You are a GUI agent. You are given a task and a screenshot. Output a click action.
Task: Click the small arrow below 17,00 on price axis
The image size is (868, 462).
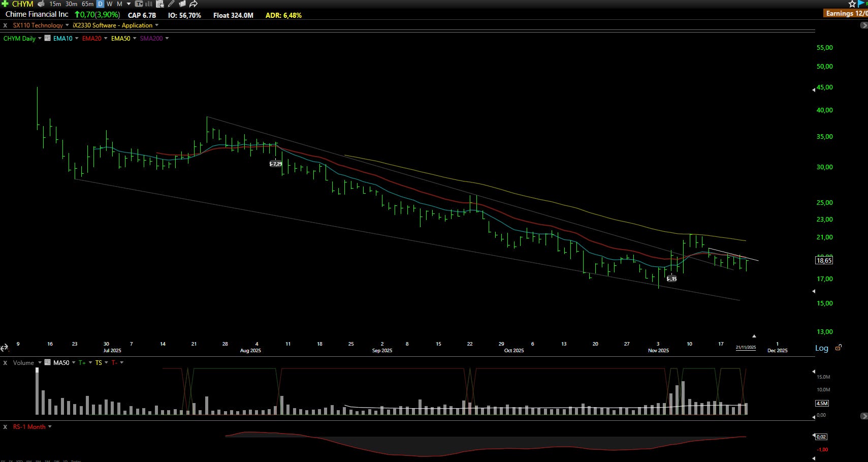click(814, 291)
